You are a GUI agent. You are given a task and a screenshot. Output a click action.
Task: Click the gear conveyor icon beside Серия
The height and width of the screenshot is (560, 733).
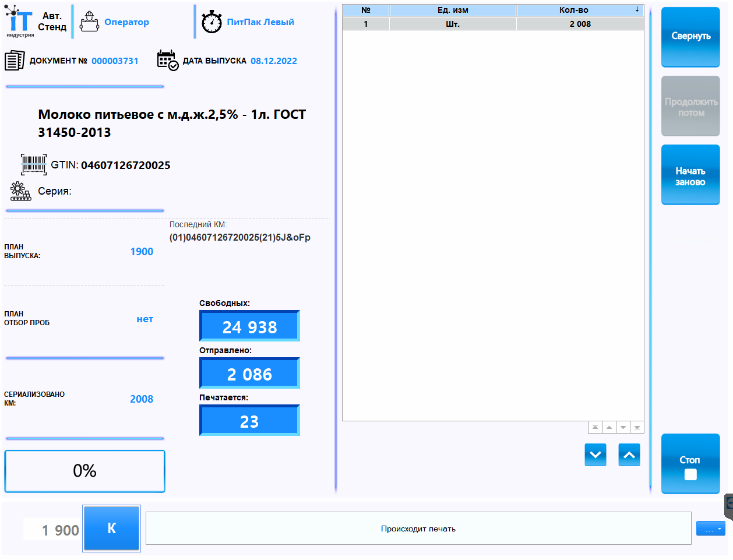point(20,191)
